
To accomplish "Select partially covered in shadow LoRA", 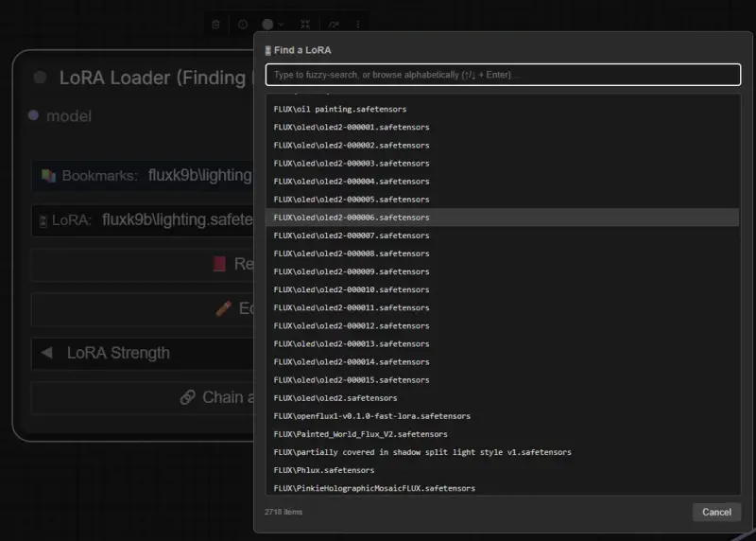I will point(503,452).
